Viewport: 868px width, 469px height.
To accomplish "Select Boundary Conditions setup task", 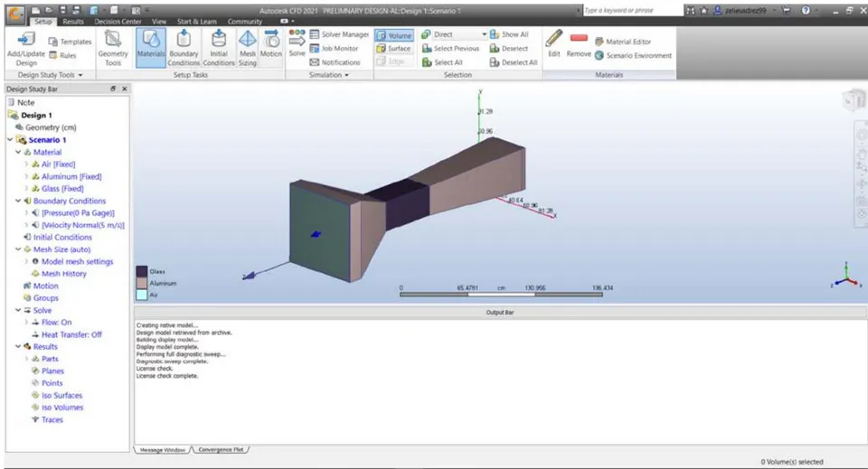I will coord(184,49).
